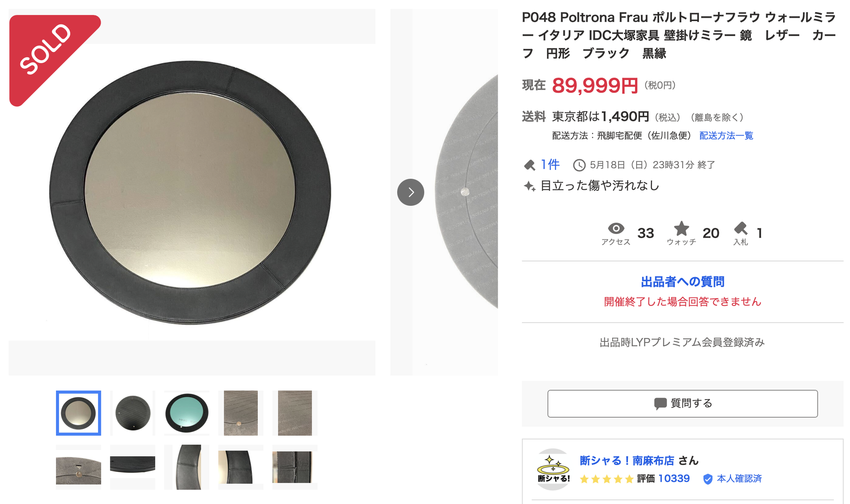The image size is (850, 504).
Task: Open the 1件 bid history link
Action: point(550,165)
